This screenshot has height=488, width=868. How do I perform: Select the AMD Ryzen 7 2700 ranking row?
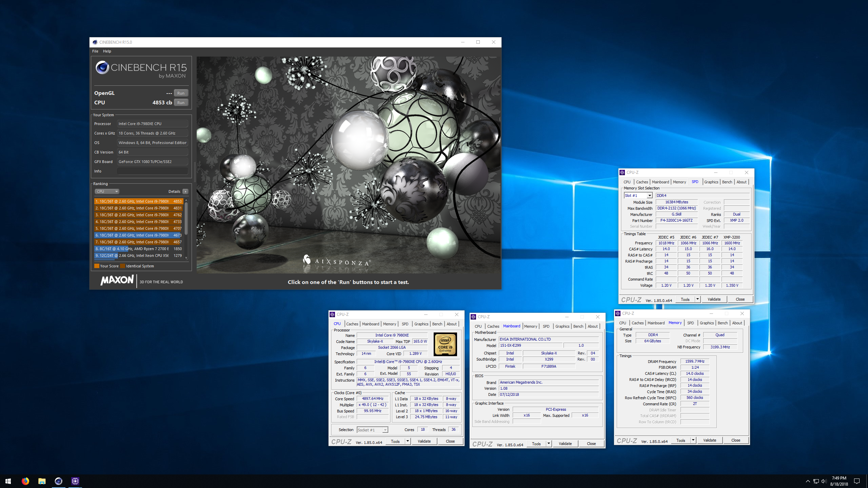coord(139,249)
